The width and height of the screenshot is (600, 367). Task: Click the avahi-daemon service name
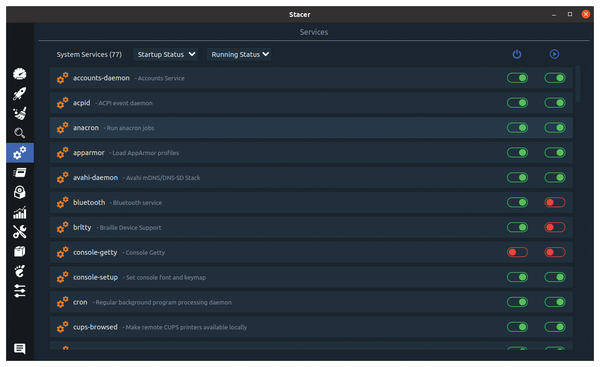[95, 178]
